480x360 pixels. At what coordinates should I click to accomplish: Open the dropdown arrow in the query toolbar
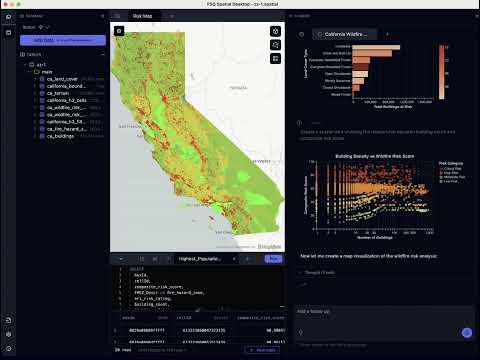pyautogui.click(x=121, y=259)
